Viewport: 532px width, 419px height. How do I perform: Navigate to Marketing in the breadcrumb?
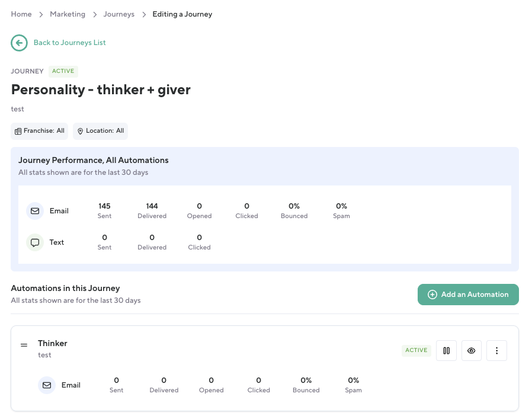[x=68, y=14]
